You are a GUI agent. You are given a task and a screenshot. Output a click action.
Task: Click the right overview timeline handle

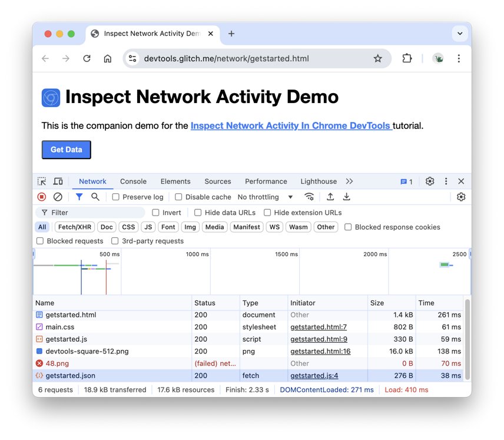470,254
